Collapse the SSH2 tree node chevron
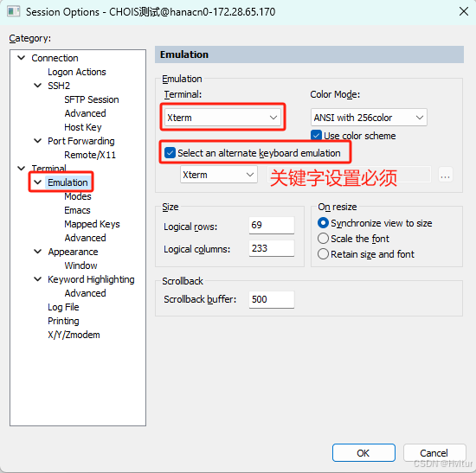 (37, 86)
